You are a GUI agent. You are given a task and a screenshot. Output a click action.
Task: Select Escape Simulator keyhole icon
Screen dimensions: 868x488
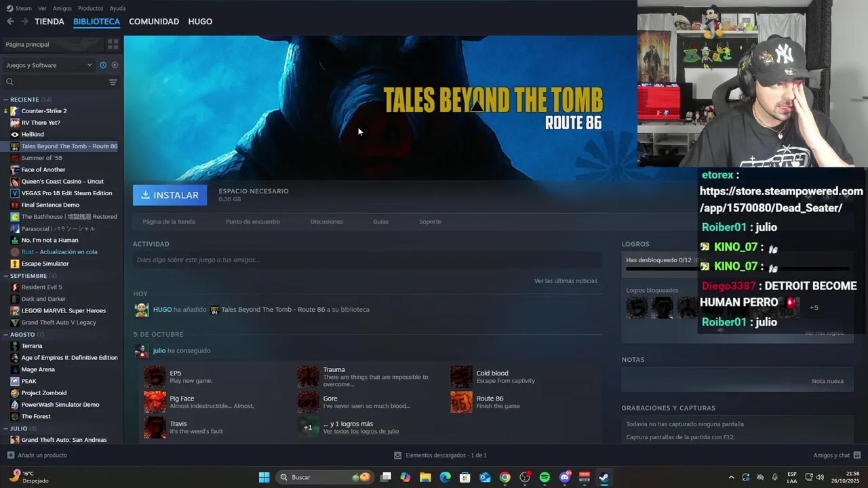pos(14,264)
